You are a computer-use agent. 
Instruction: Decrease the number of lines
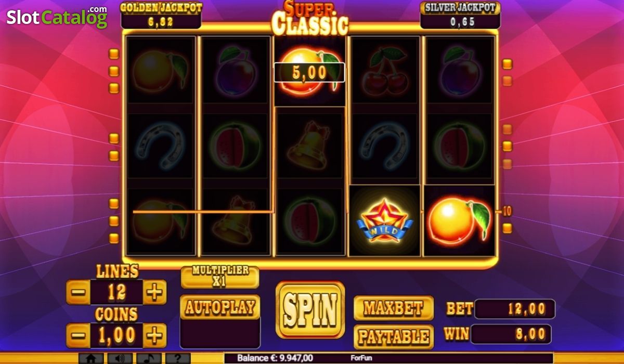(x=79, y=292)
